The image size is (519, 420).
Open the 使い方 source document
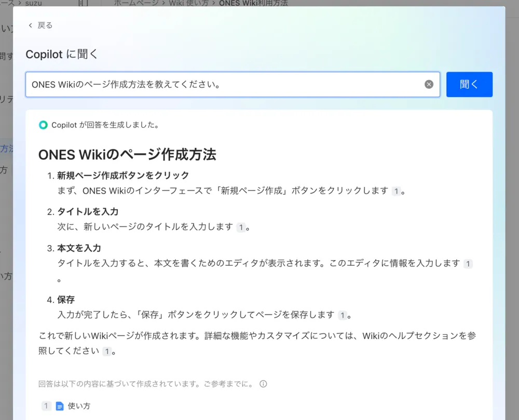tap(79, 406)
